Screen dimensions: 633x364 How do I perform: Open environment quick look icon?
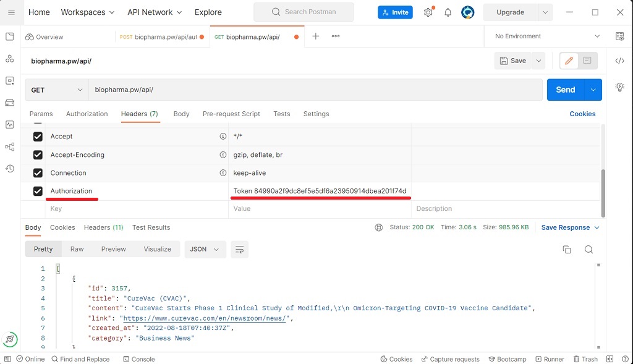click(619, 36)
